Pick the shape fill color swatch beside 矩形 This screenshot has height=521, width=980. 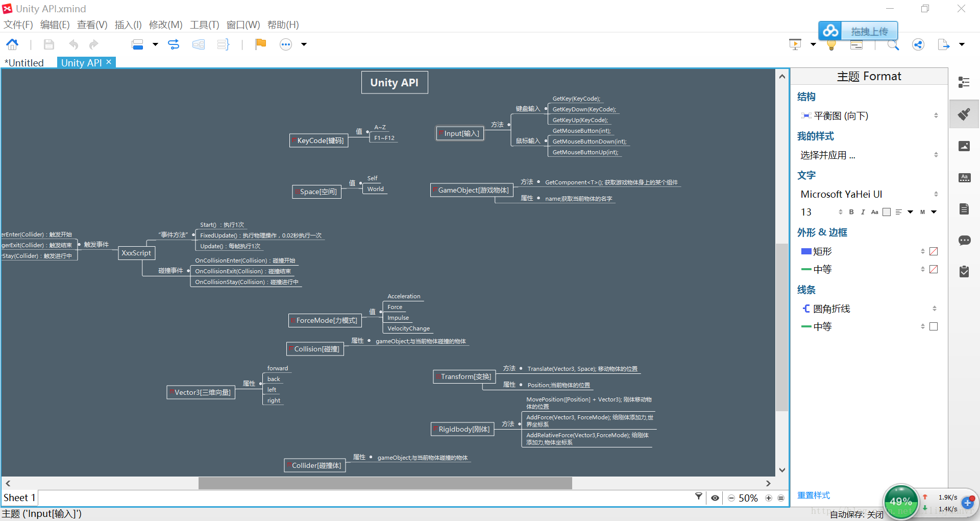pyautogui.click(x=934, y=251)
